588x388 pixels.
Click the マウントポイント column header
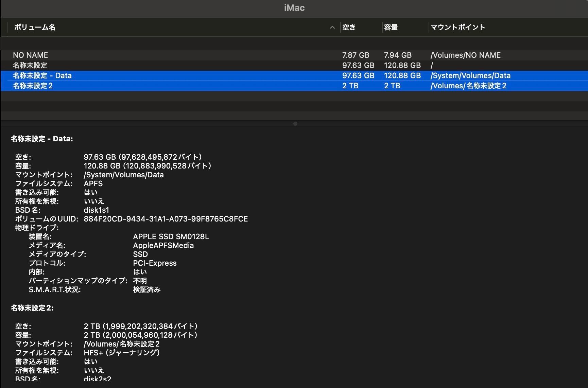click(x=457, y=28)
